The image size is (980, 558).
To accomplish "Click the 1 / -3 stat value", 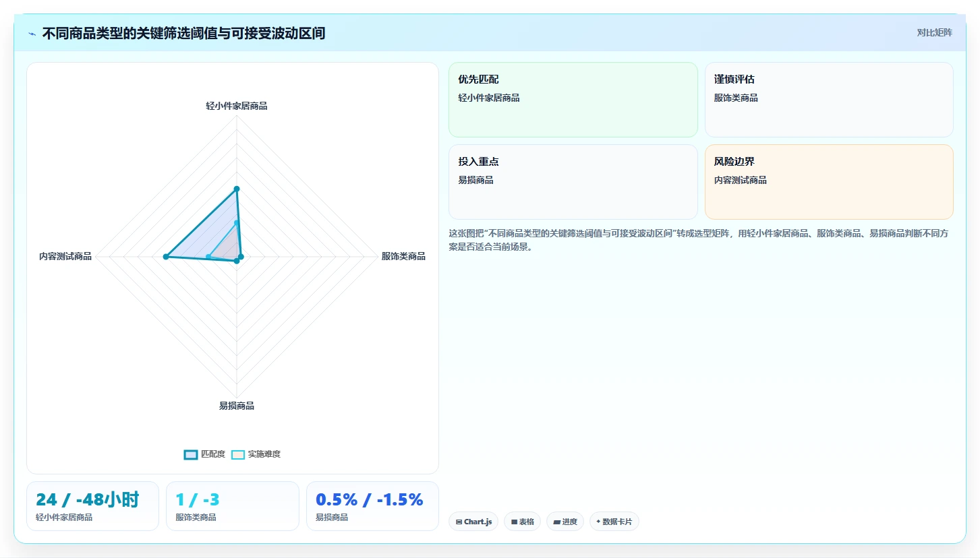I will click(197, 499).
